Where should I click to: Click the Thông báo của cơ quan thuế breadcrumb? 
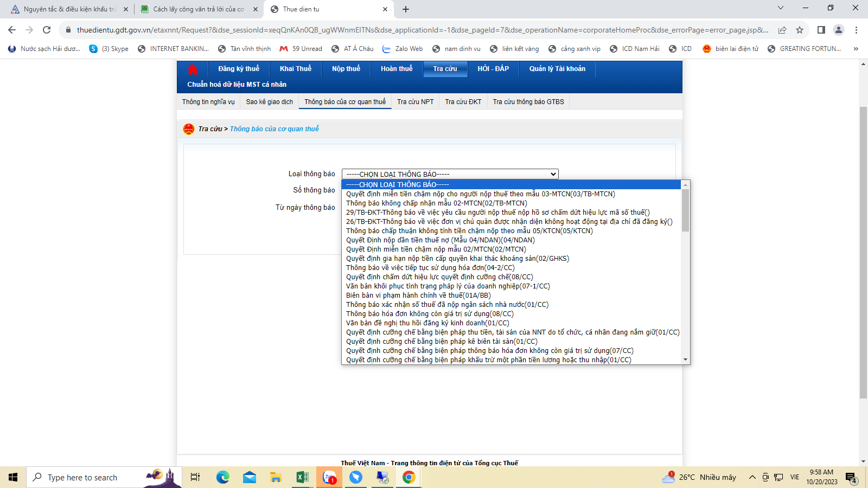[x=274, y=129]
